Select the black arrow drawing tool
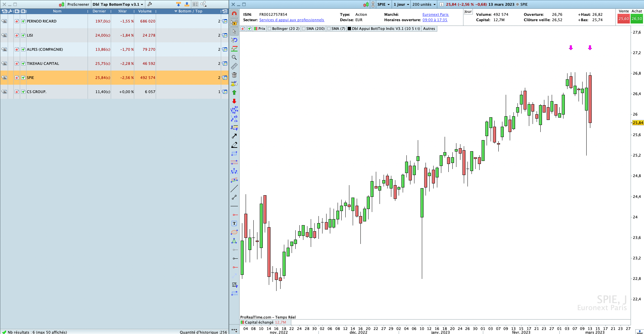Image resolution: width=644 pixels, height=334 pixels. pos(234,136)
